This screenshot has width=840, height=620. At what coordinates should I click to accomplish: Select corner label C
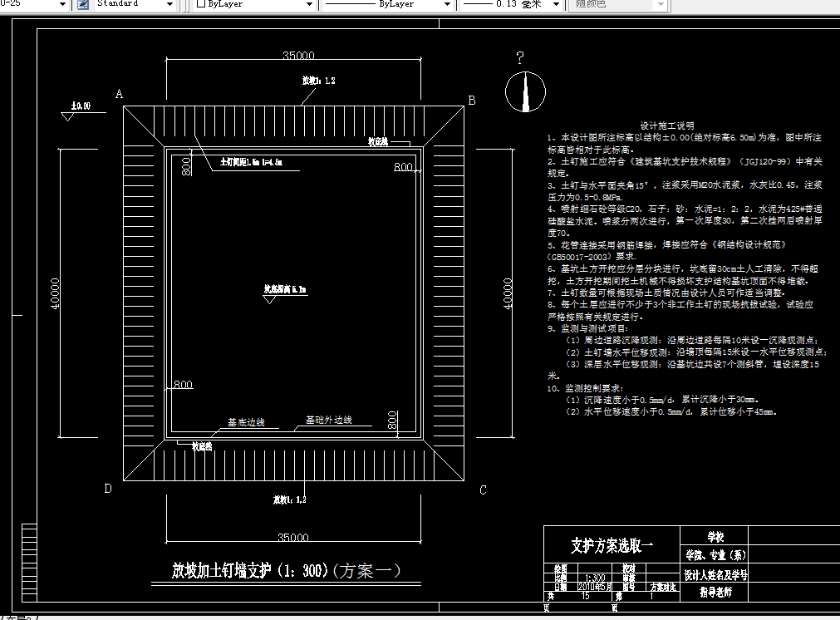coord(483,490)
